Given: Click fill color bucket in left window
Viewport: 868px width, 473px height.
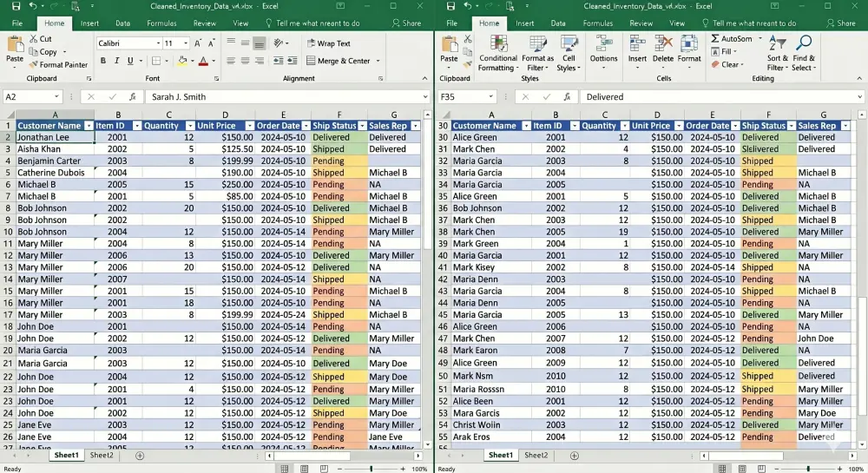Looking at the screenshot, I should click(181, 61).
